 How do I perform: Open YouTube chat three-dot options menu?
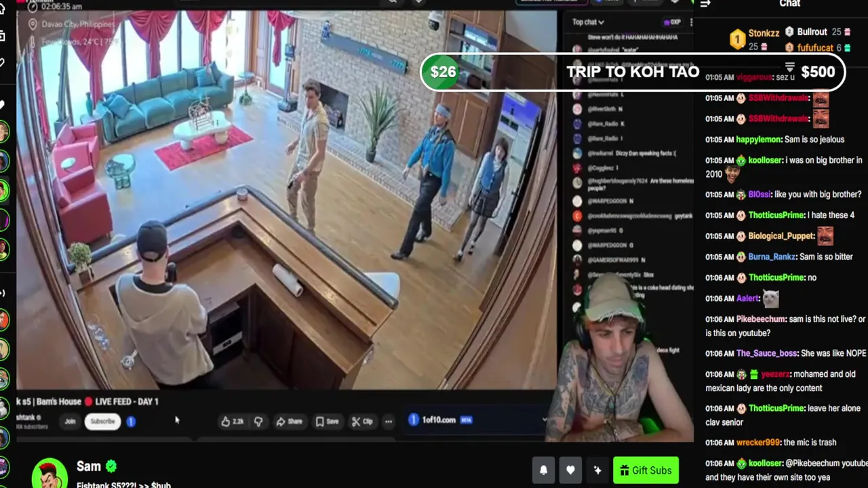691,22
